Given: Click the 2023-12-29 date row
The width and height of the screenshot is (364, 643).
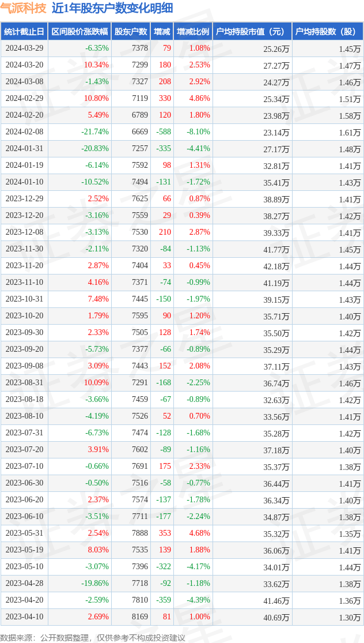Looking at the screenshot, I should pyautogui.click(x=24, y=199).
